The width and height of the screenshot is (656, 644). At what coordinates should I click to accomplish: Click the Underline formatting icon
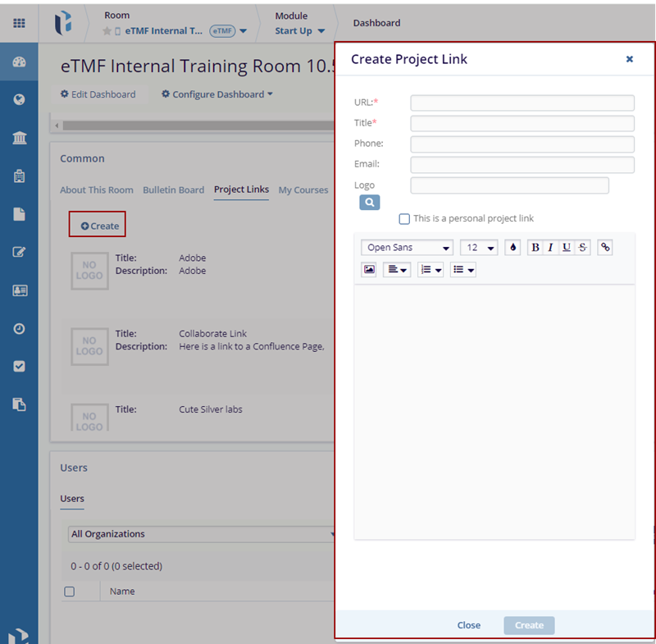point(566,248)
